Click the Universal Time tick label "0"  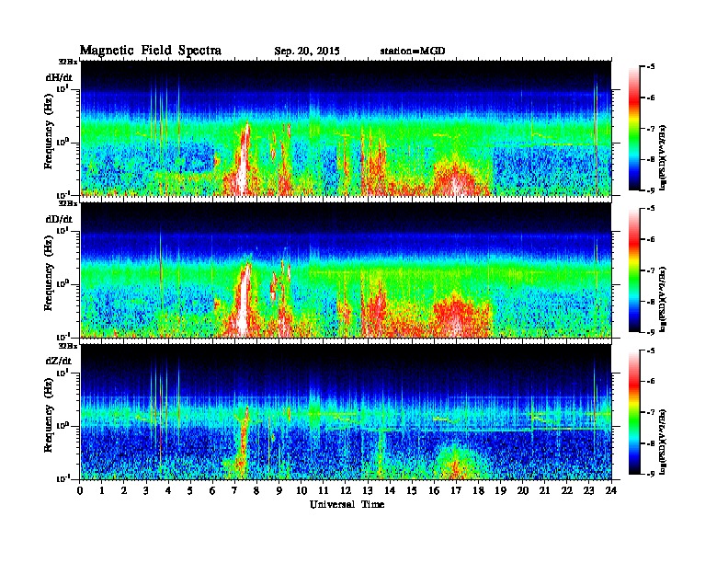(x=80, y=491)
